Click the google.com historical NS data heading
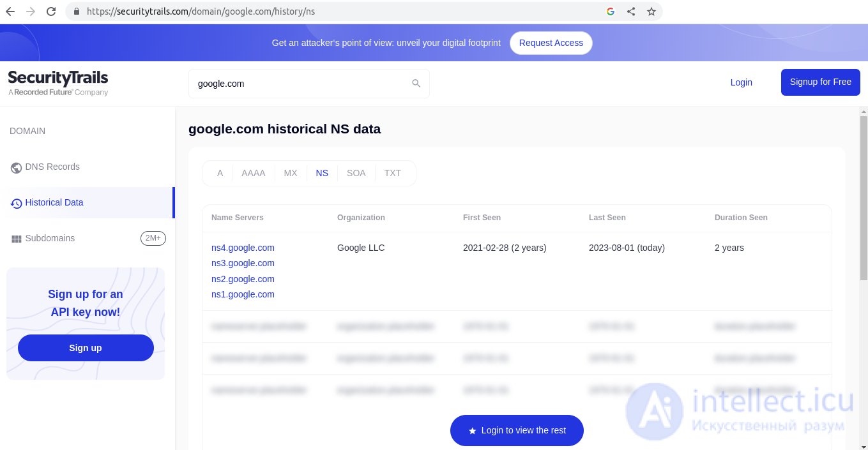Viewport: 868px width, 450px height. (284, 129)
